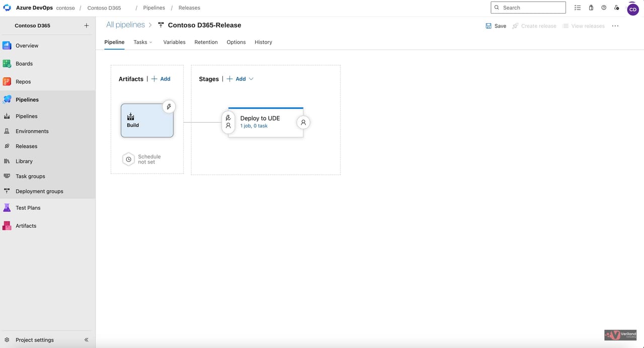Switch to the Options tab
Screen dimensions: 644x348
click(x=236, y=42)
